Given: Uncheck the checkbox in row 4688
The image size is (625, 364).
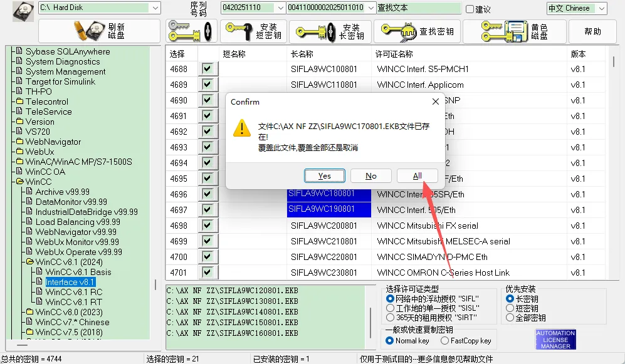Looking at the screenshot, I should [x=207, y=68].
